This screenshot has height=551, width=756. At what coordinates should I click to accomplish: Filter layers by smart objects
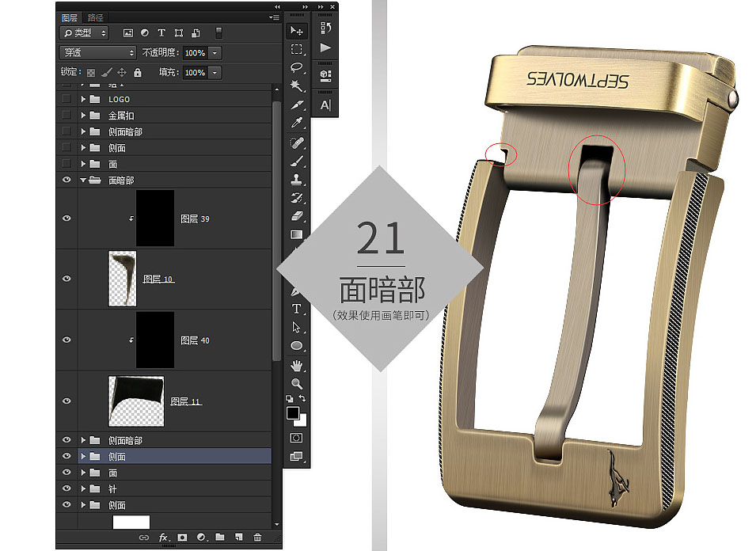pos(196,32)
